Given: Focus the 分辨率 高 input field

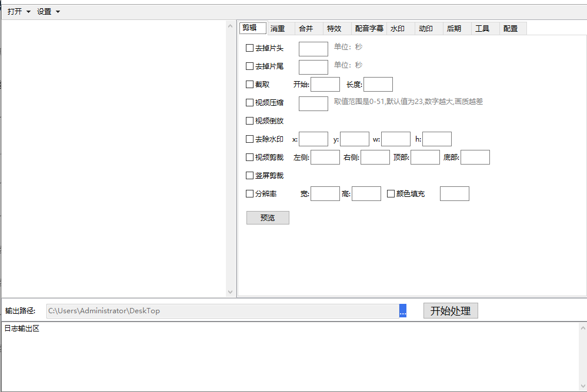Looking at the screenshot, I should 366,194.
